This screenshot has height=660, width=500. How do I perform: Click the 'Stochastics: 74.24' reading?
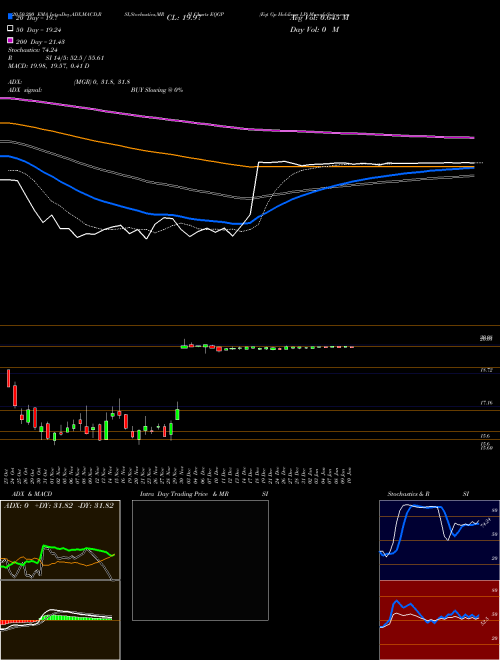33,50
